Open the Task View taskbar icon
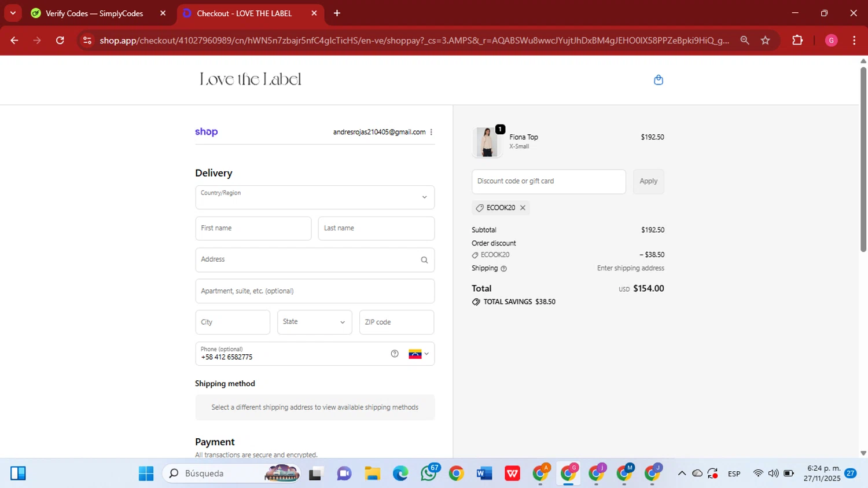 click(x=315, y=474)
